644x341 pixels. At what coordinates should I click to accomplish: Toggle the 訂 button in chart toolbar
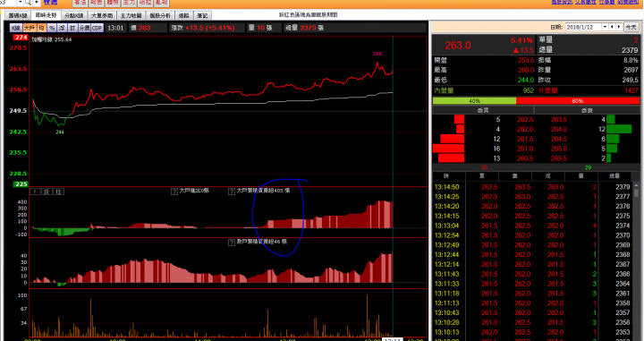pos(72,28)
